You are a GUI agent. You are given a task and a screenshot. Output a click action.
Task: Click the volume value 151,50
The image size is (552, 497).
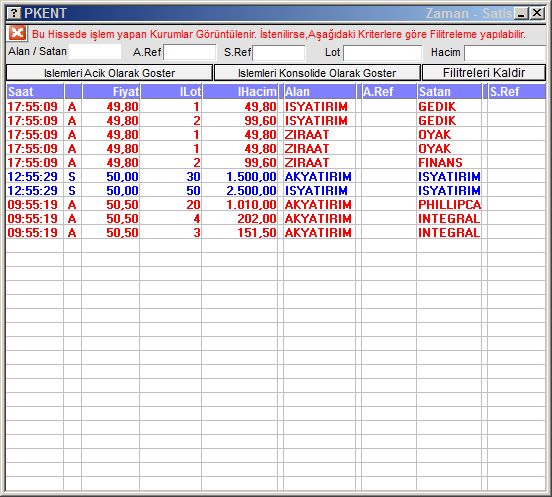coord(257,233)
